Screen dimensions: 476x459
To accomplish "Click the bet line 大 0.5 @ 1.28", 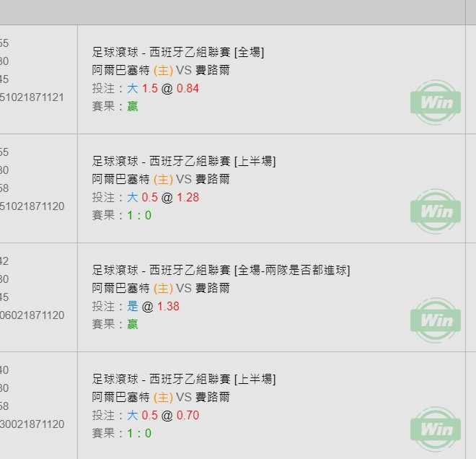I will tap(146, 197).
